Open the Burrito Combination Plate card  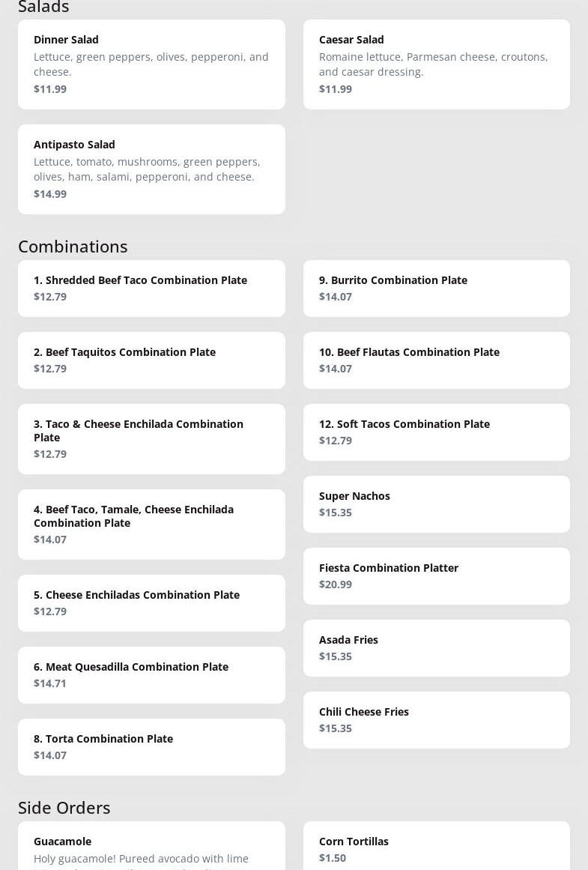pos(436,289)
